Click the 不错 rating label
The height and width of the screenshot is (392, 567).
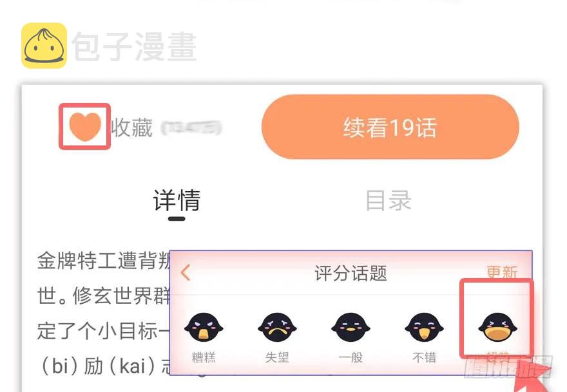coord(424,357)
